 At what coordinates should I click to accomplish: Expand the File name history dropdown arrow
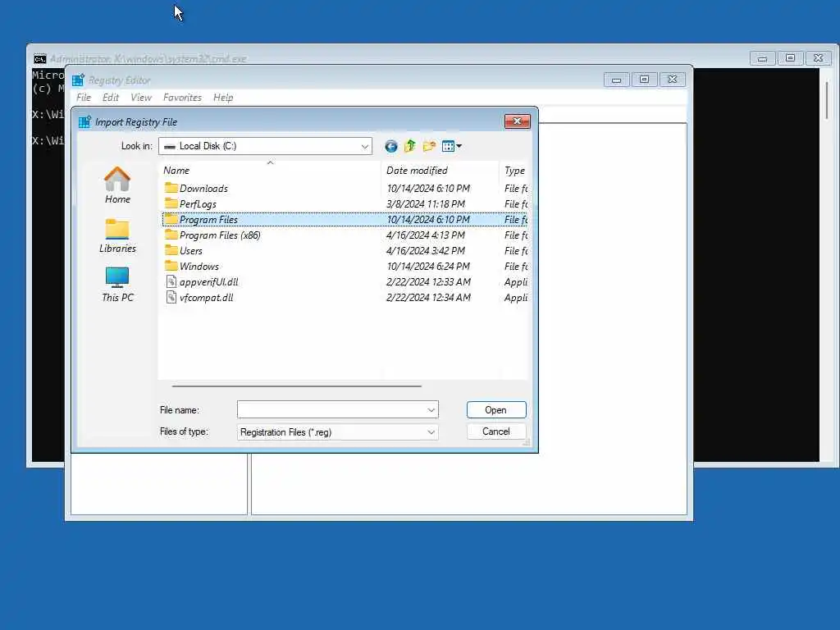[431, 410]
